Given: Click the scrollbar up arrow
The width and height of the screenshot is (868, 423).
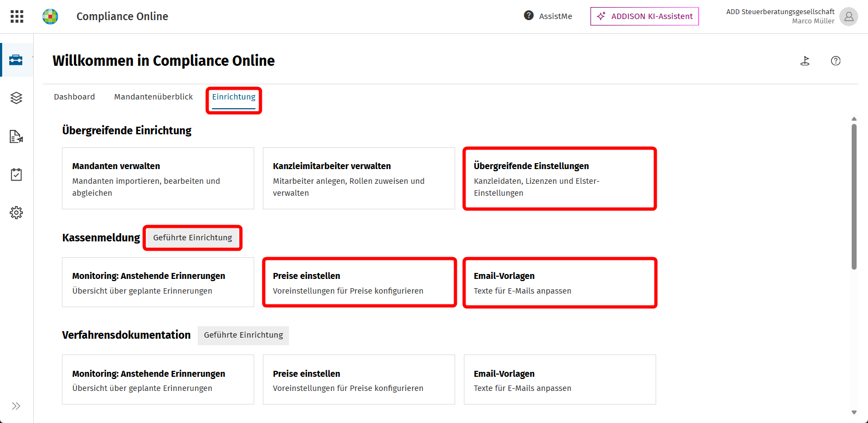Looking at the screenshot, I should [x=854, y=119].
